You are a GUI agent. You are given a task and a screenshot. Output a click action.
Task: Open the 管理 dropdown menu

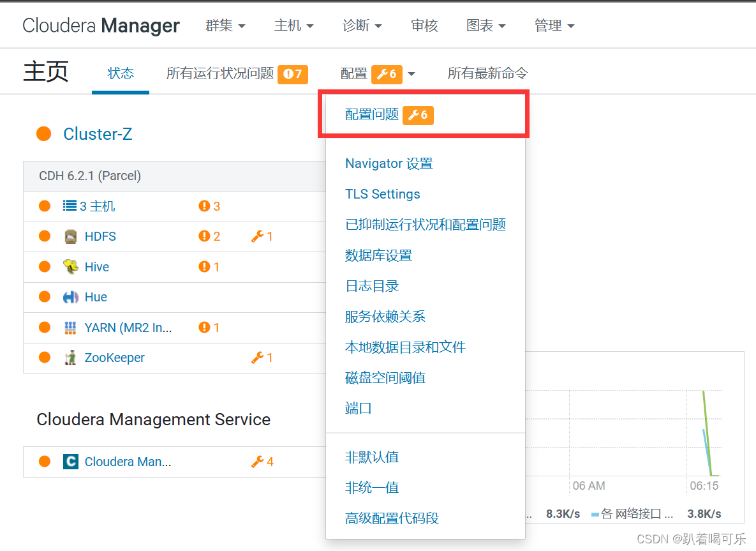pyautogui.click(x=554, y=25)
